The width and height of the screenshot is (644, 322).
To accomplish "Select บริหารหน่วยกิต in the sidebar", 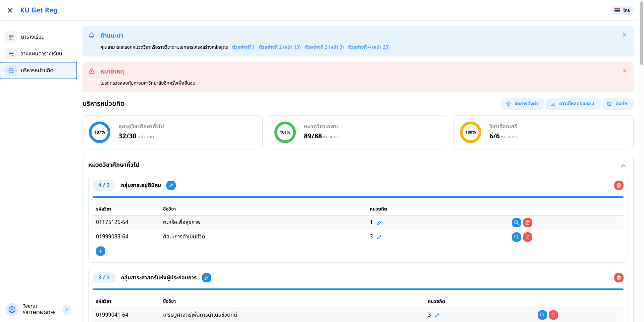I will click(37, 71).
